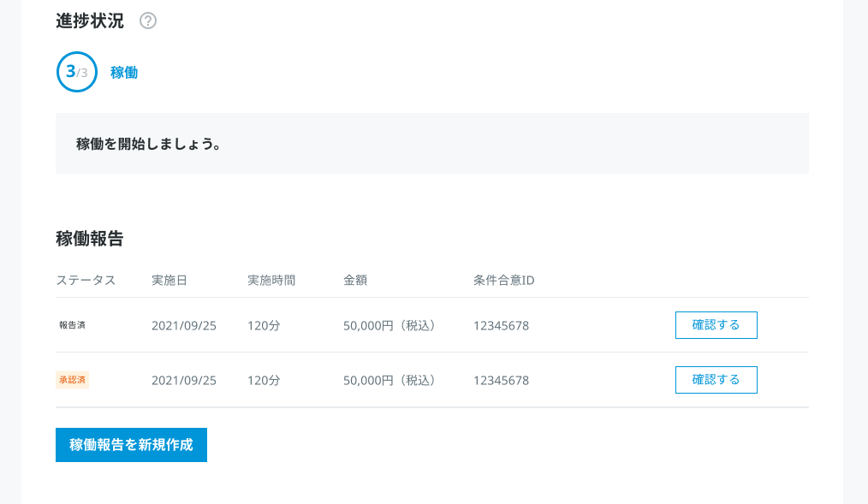Click the 金額 column header
The height and width of the screenshot is (504, 868).
[x=355, y=281]
